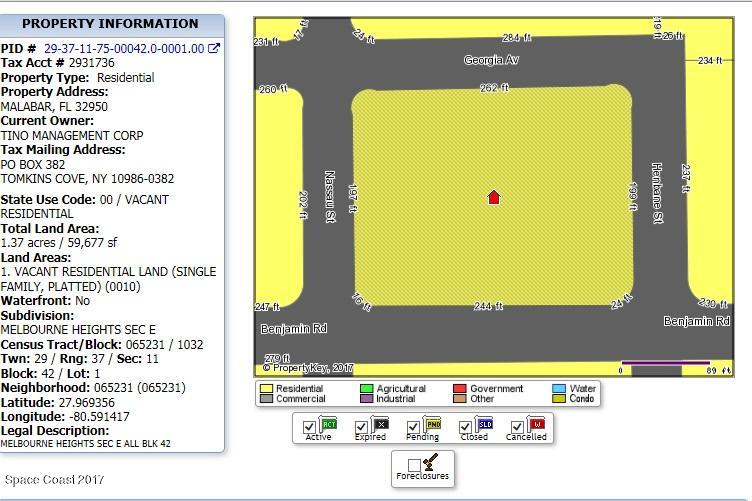Click the PropertyKey 2017 copyright text
This screenshot has height=501, width=752.
(x=308, y=368)
